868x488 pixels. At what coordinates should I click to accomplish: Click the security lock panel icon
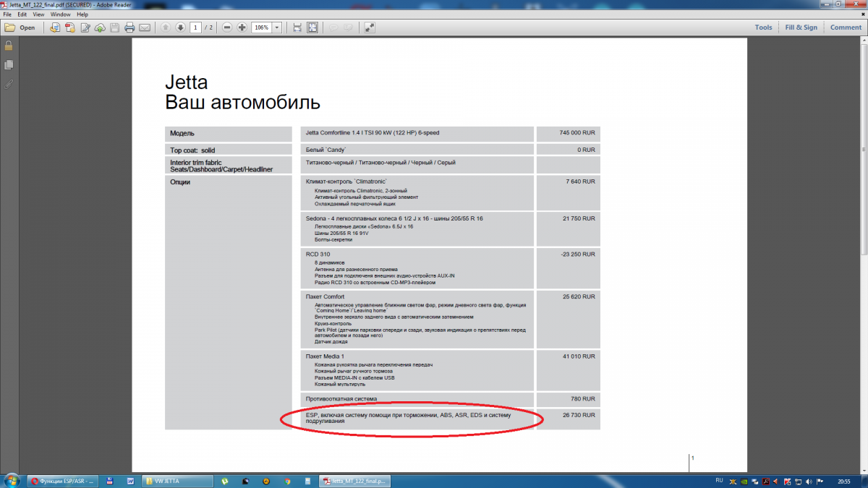9,46
